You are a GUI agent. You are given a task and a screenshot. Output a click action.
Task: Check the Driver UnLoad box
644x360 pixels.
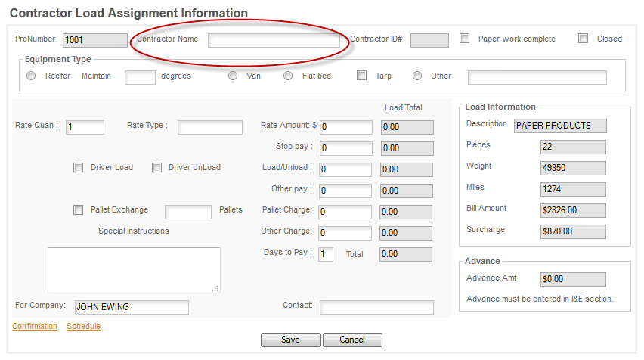pos(156,168)
